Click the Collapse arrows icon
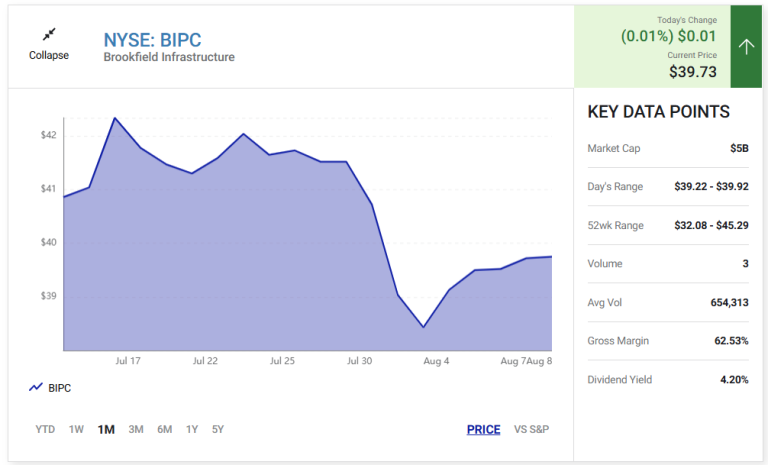The width and height of the screenshot is (768, 465). coord(49,34)
